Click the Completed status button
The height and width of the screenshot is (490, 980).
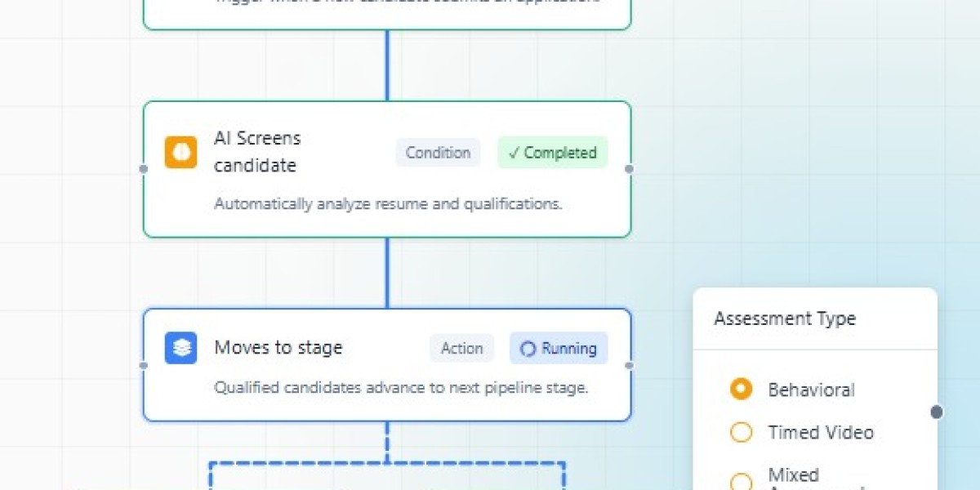pyautogui.click(x=552, y=152)
